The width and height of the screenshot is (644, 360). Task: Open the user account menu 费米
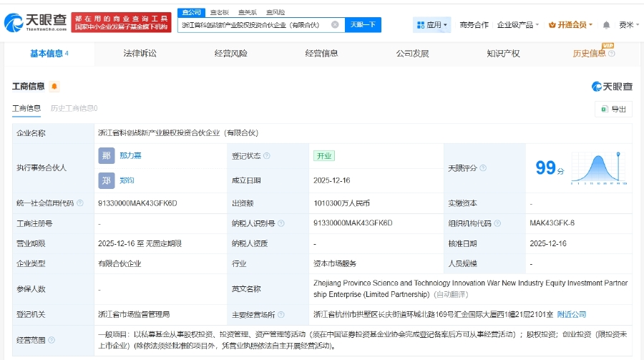click(628, 25)
